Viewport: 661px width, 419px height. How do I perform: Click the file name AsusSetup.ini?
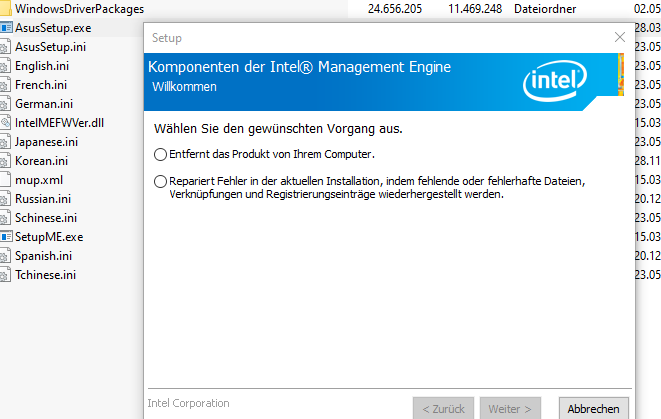pos(51,47)
